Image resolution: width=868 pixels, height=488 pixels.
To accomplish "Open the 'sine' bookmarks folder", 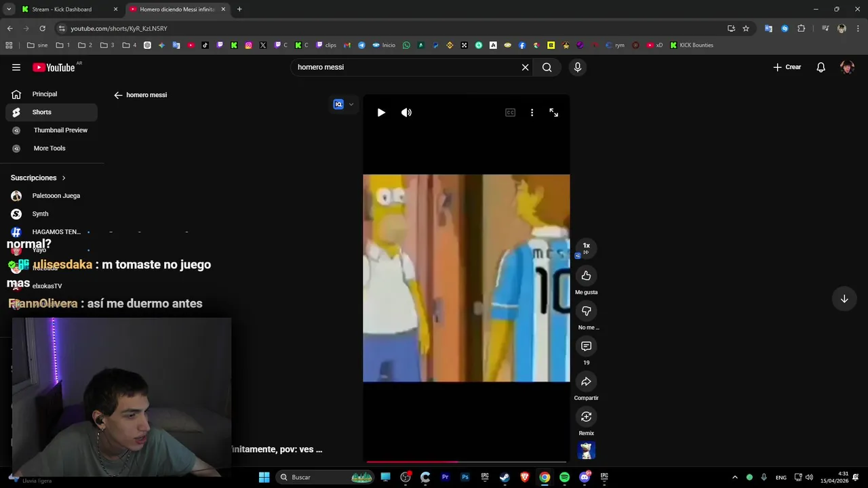I will [37, 45].
